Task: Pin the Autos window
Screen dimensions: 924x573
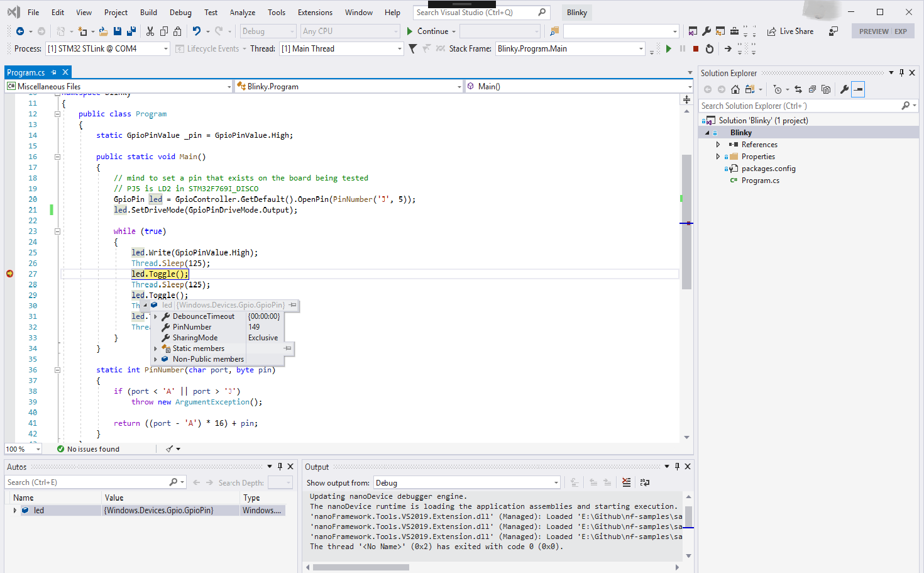Action: 280,466
